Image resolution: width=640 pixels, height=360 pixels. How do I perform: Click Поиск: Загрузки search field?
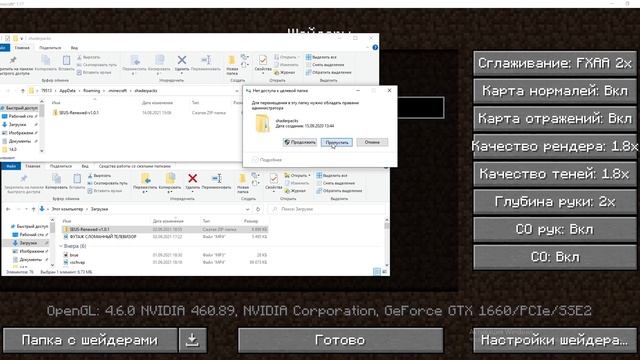click(x=327, y=209)
